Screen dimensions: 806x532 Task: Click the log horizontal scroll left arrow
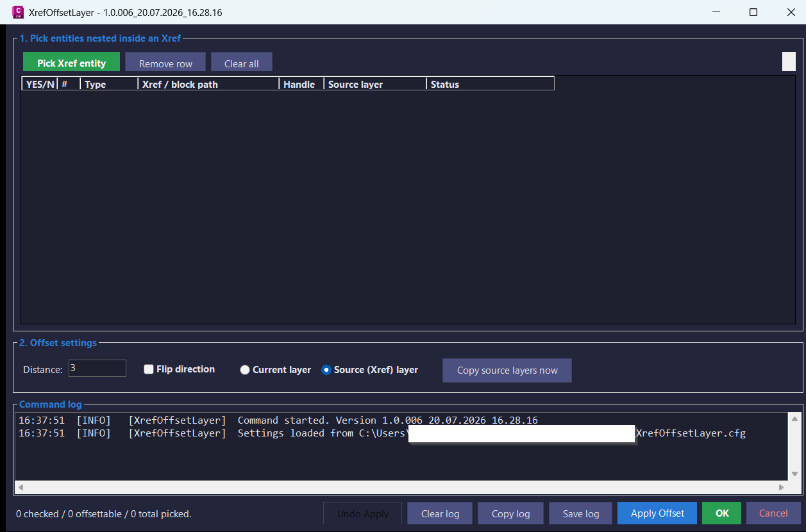[21, 487]
